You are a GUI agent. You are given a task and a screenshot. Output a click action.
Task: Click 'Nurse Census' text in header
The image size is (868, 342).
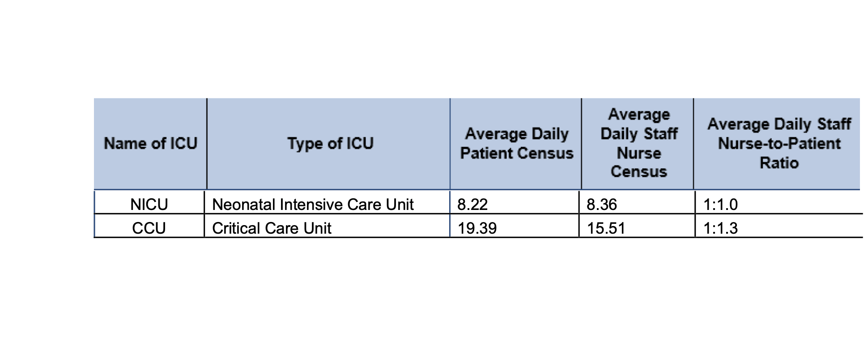[638, 162]
